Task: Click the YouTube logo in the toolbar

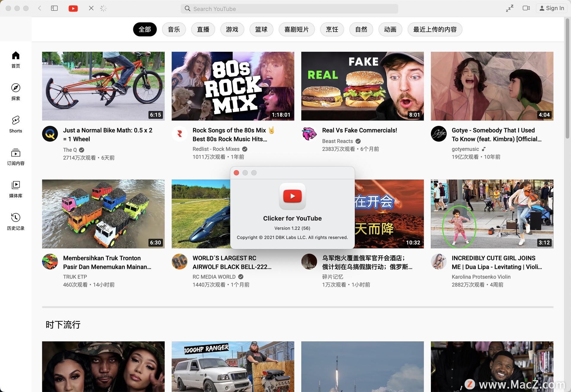Action: point(73,8)
